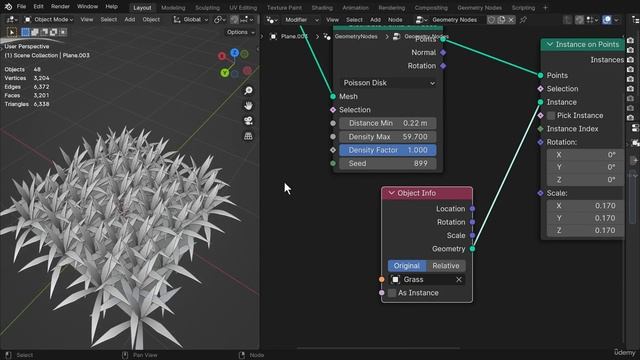The image size is (640, 360).
Task: Choose the set new selection mode icon
Action: point(25,32)
